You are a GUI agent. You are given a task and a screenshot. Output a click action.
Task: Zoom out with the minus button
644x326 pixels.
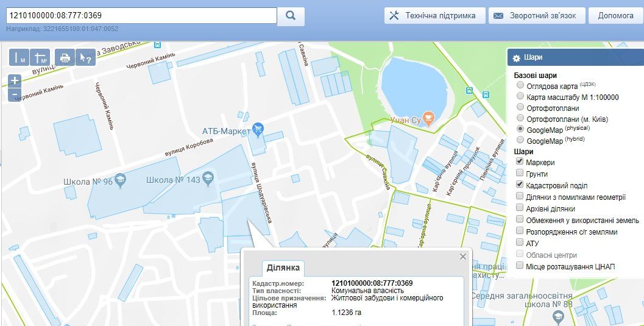point(15,94)
